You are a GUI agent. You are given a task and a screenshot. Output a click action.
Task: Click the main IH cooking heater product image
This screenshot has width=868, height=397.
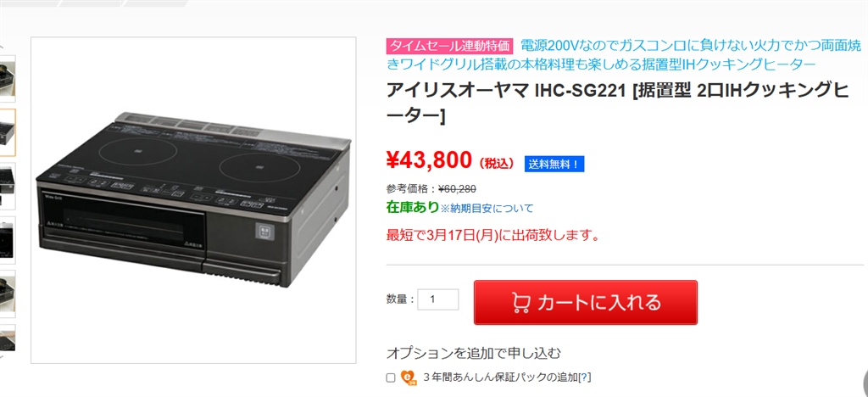point(193,200)
